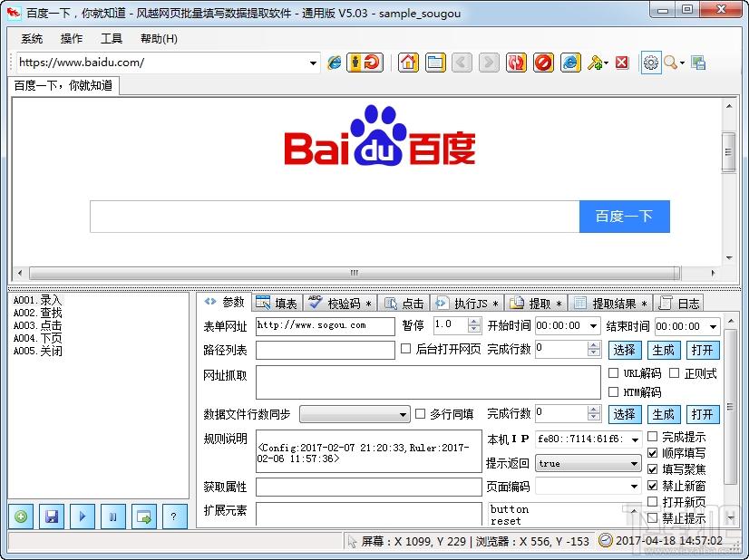This screenshot has height=560, width=749.
Task: Click the Baidu search input field
Action: click(334, 217)
